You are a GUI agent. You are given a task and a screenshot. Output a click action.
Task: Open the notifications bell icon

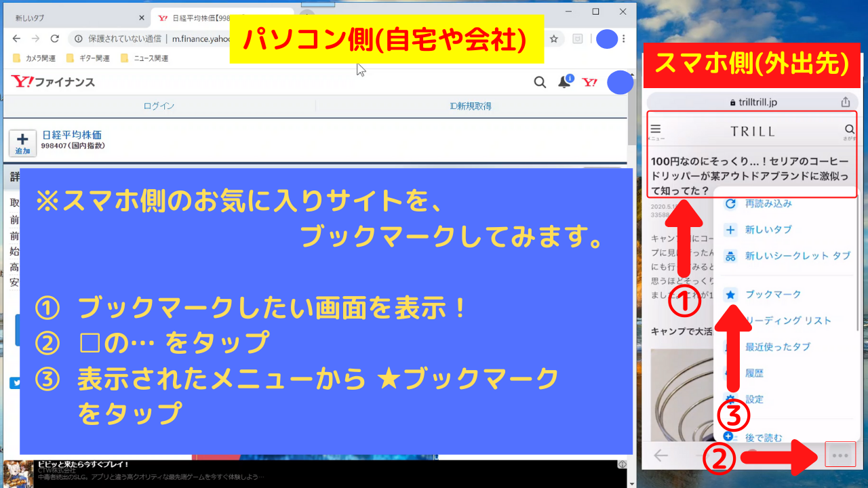pyautogui.click(x=564, y=82)
